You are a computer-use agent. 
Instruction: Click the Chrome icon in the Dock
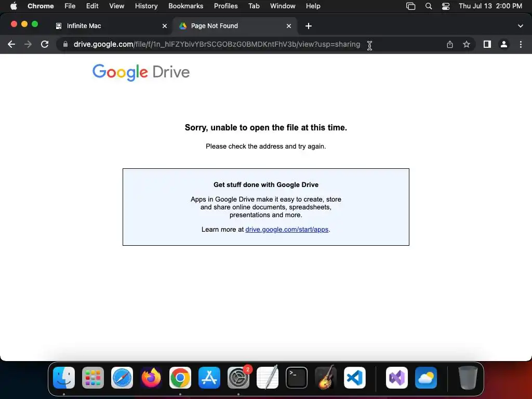coord(180,378)
